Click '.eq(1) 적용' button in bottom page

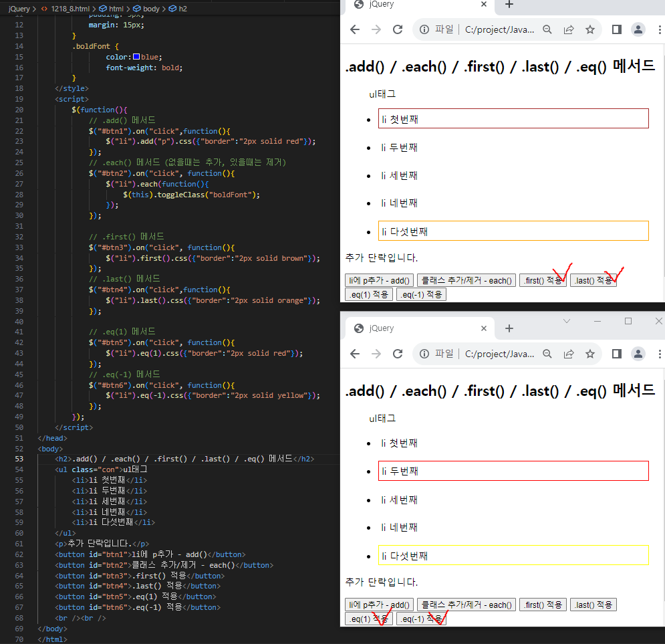pos(369,619)
